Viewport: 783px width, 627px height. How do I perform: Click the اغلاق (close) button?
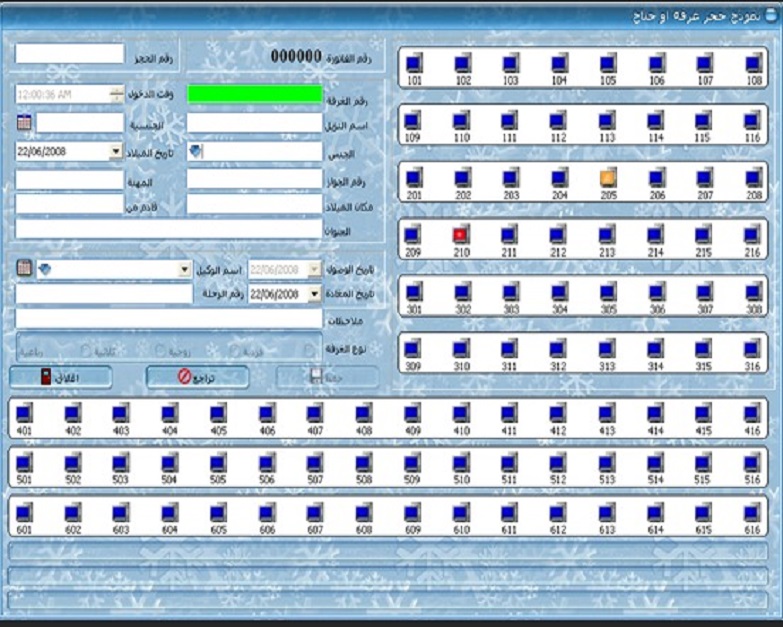(63, 377)
